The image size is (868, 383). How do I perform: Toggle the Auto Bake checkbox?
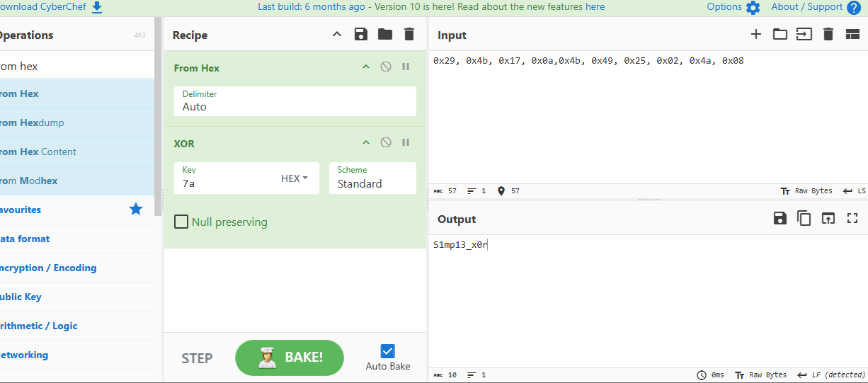pos(388,350)
